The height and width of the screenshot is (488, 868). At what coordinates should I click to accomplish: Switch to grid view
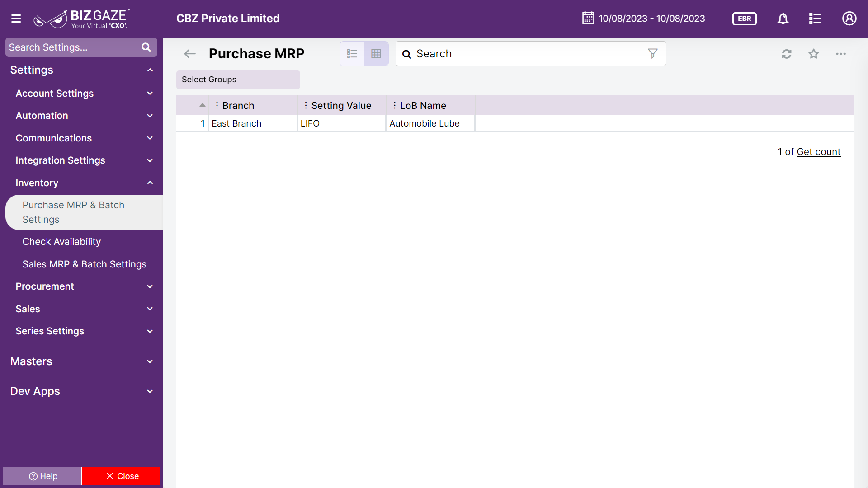pos(376,54)
